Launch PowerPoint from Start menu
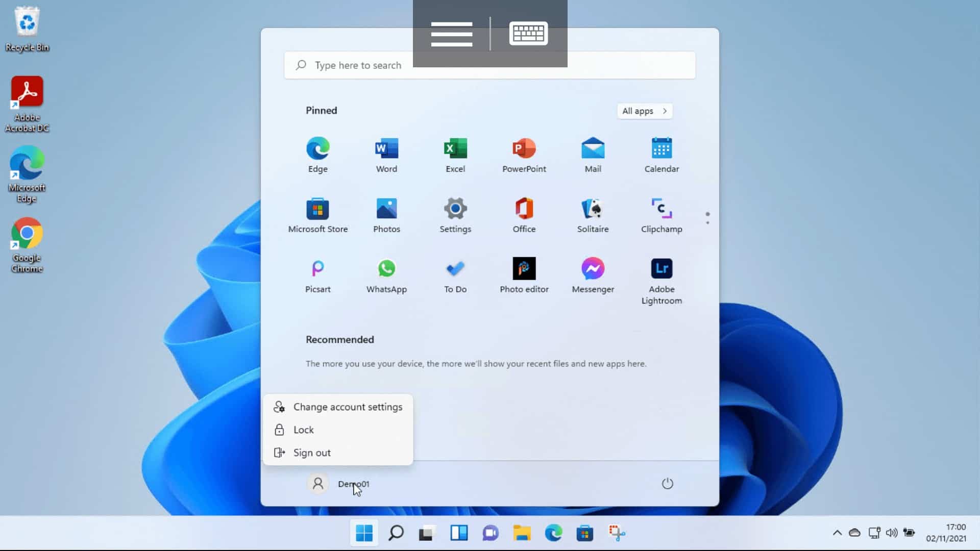The image size is (980, 551). [x=524, y=155]
